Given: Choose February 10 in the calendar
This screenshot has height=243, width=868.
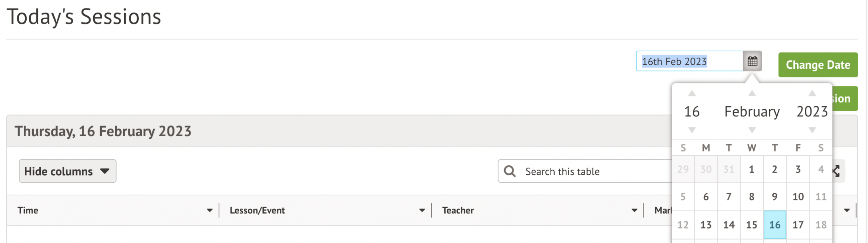Looking at the screenshot, I should (798, 197).
